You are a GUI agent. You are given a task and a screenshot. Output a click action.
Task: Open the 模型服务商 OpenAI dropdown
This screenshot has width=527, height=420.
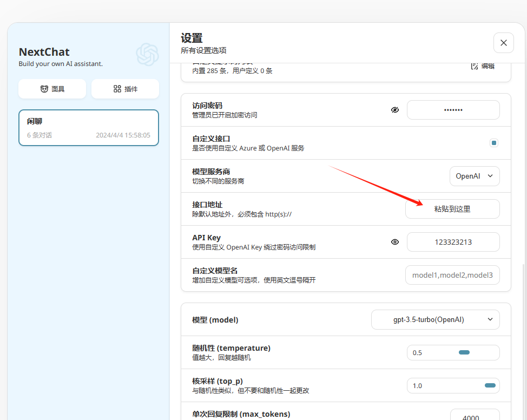(475, 176)
